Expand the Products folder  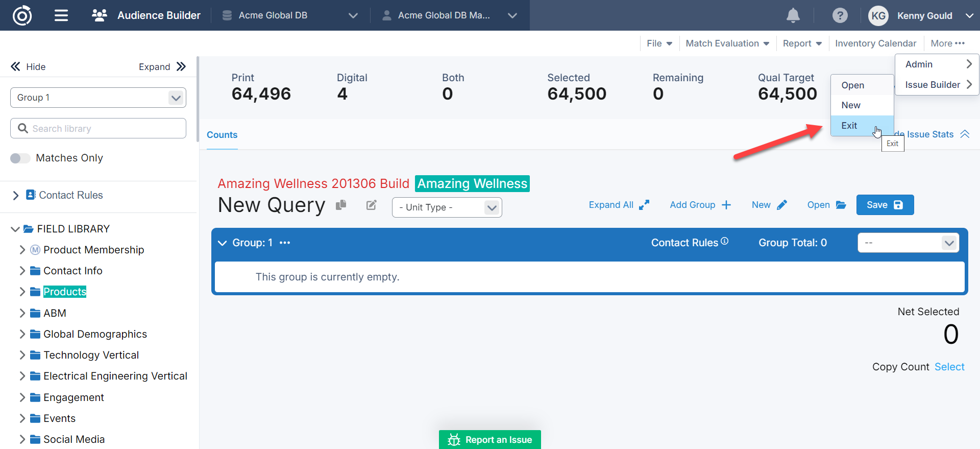(22, 292)
